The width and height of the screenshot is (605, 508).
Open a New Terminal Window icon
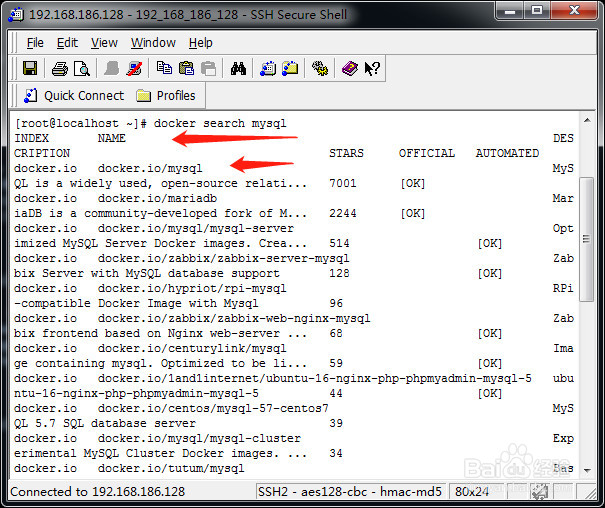[x=268, y=69]
